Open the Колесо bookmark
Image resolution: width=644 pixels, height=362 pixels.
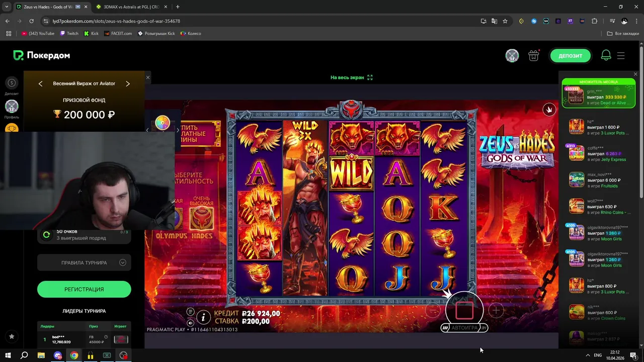pyautogui.click(x=191, y=34)
